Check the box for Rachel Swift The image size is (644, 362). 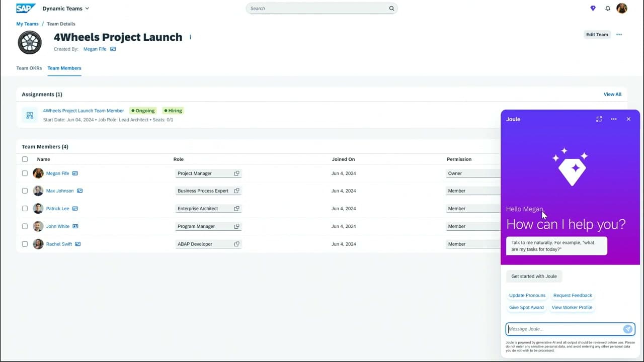point(25,244)
